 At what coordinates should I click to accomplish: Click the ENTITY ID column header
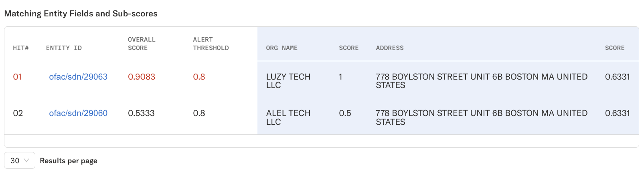click(x=64, y=48)
